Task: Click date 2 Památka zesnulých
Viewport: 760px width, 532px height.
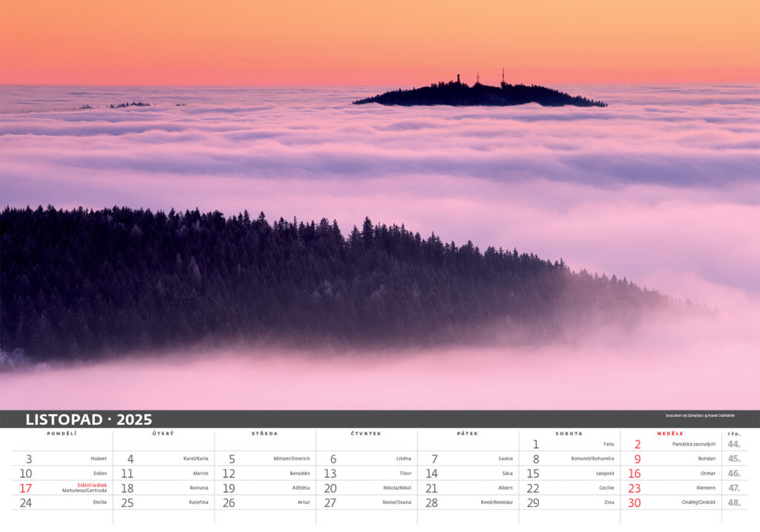Action: 637,444
